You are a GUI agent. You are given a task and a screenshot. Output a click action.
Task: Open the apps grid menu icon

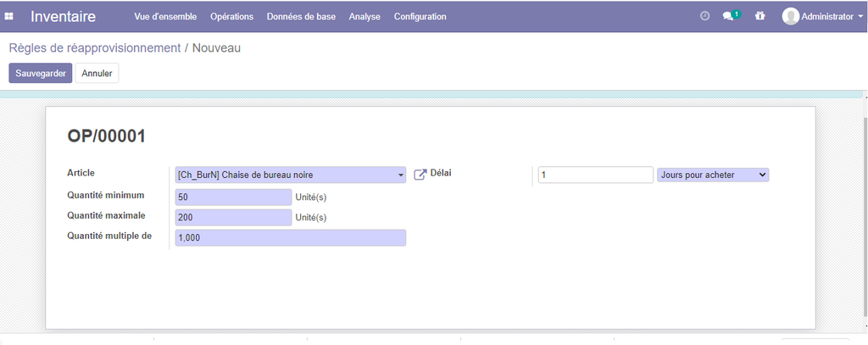9,16
